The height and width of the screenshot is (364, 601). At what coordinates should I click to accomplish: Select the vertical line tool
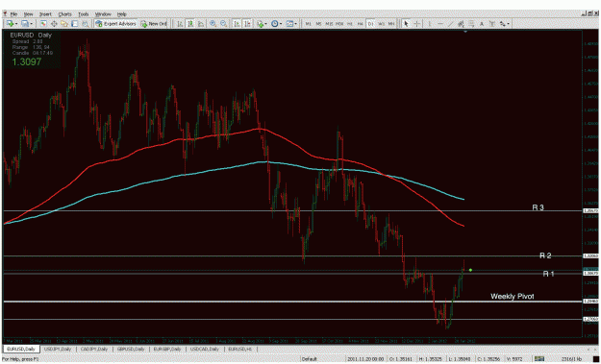click(x=430, y=24)
